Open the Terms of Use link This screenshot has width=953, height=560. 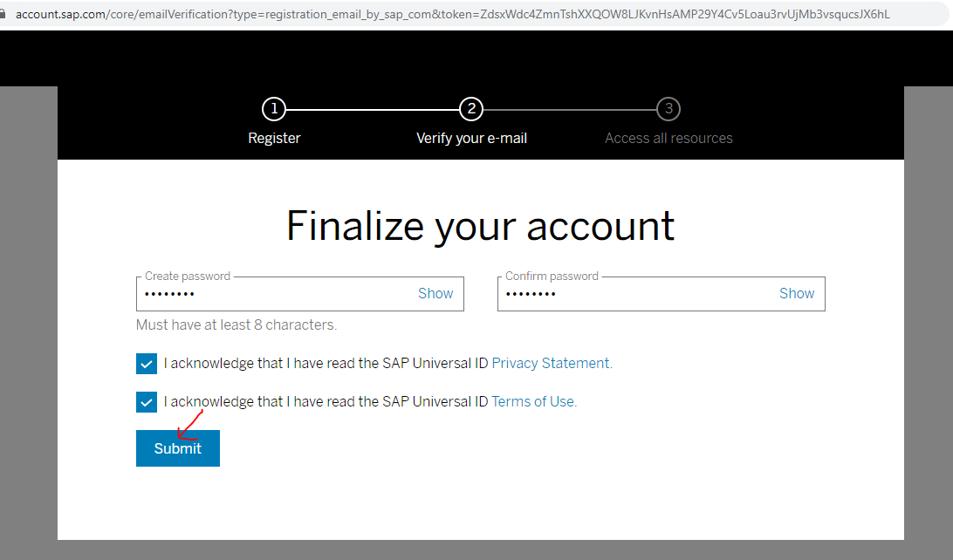(x=533, y=401)
